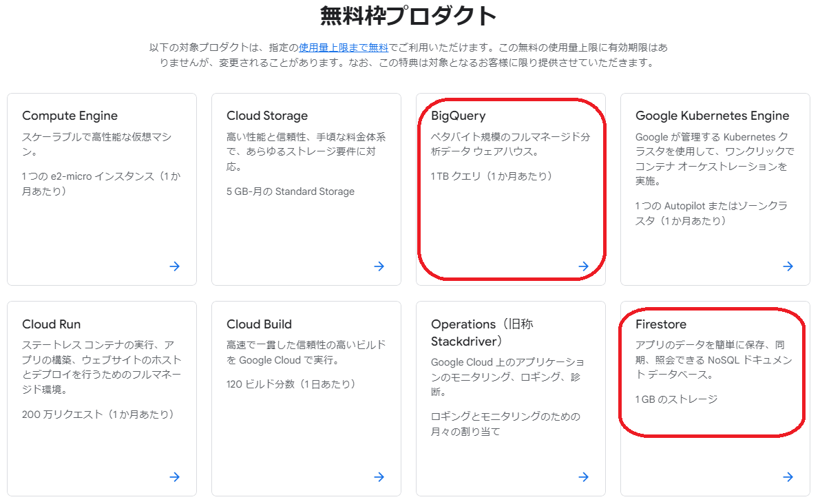Click the arrow icon on Firestore card
Screen dimensions: 820x504
(788, 477)
